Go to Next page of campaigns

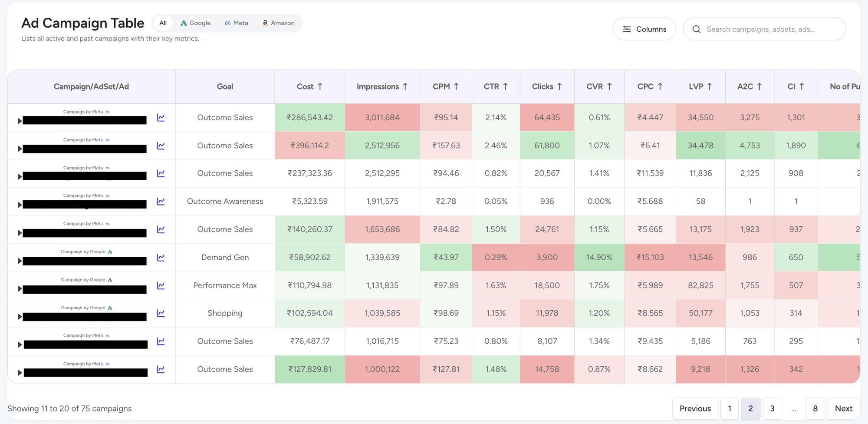coord(844,408)
